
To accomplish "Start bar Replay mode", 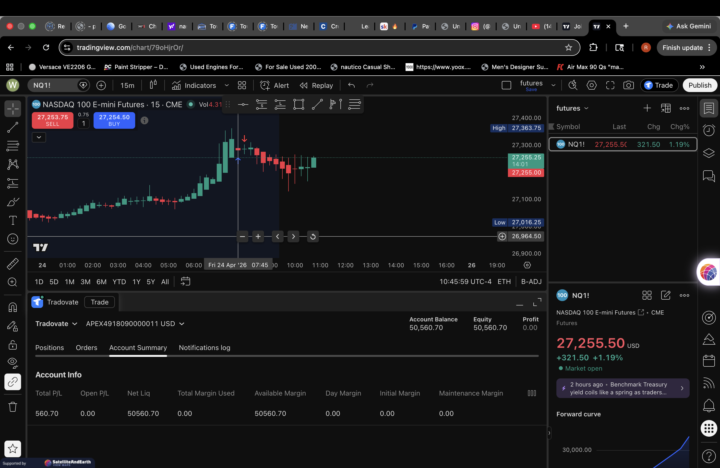I will tap(316, 85).
